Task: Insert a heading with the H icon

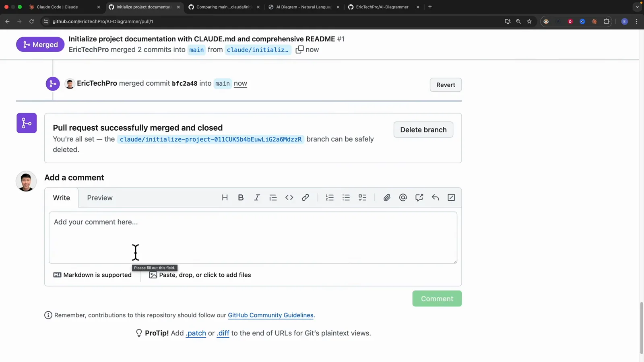Action: 225,197
